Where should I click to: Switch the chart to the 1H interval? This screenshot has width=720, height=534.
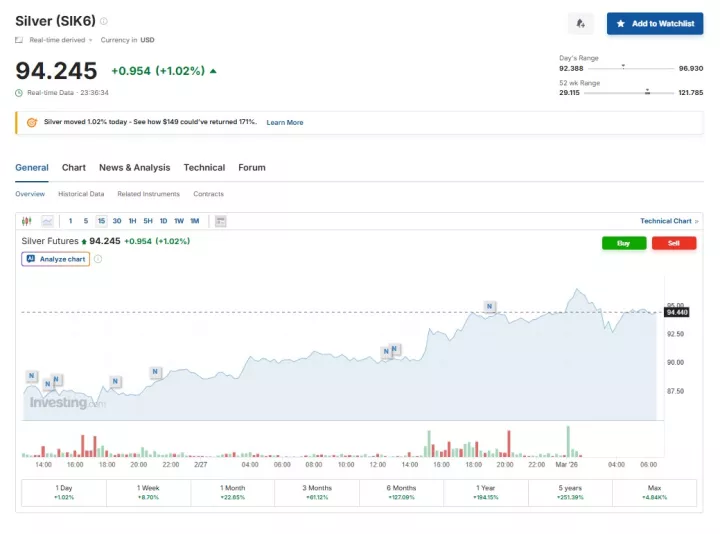(x=132, y=221)
